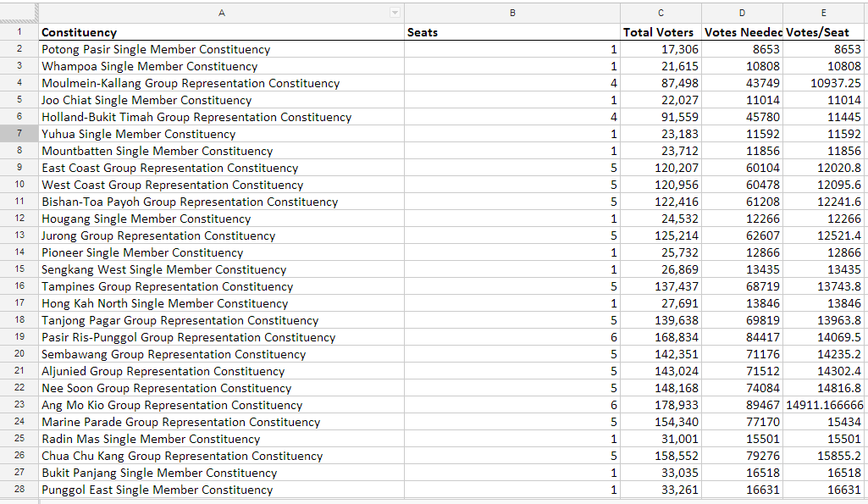
Task: Select column D header
Action: pyautogui.click(x=742, y=13)
